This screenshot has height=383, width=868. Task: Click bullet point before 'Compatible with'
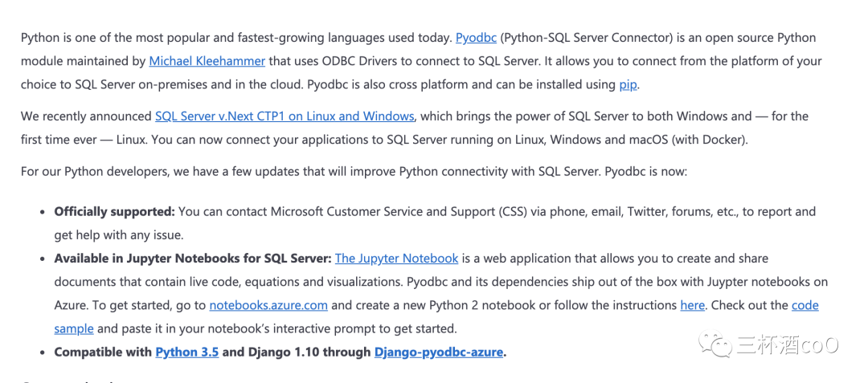[42, 352]
